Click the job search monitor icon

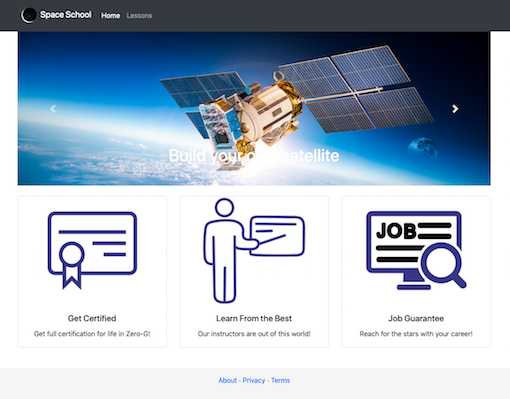(x=416, y=250)
